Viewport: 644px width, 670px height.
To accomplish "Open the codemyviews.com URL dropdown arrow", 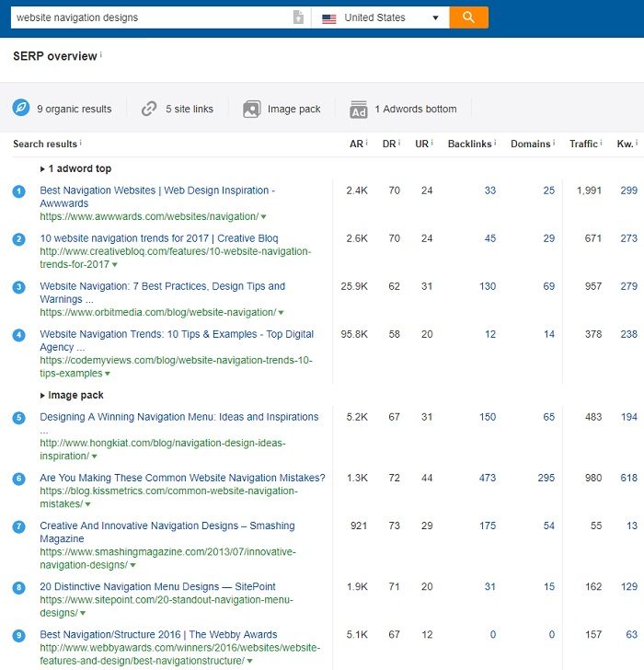I will [x=108, y=374].
